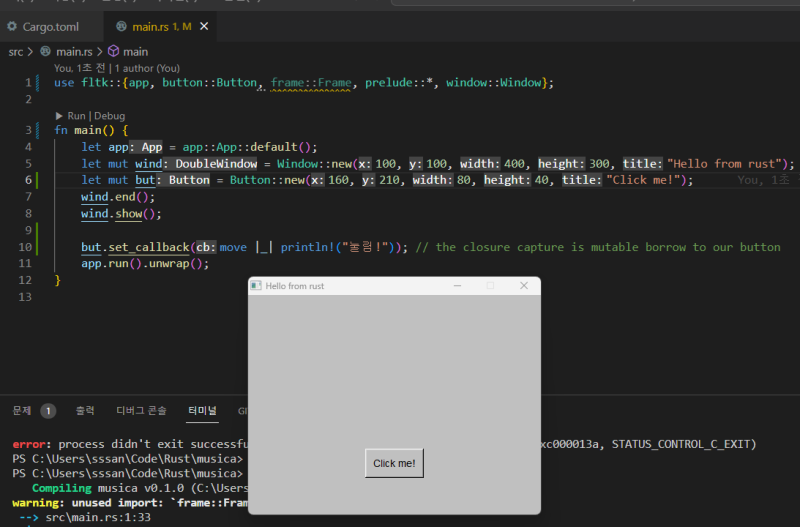The width and height of the screenshot is (800, 527).
Task: Open the src breadcrumb folder dropdown
Action: click(16, 51)
